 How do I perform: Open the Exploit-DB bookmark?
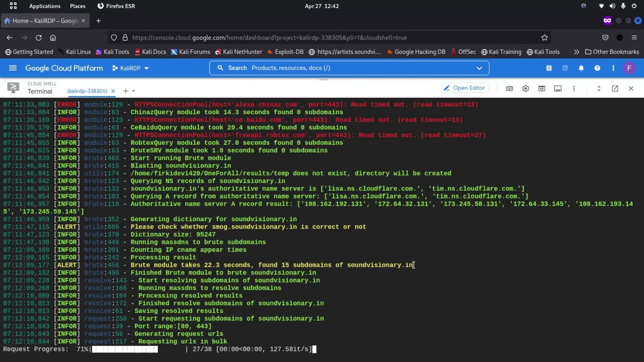(285, 52)
